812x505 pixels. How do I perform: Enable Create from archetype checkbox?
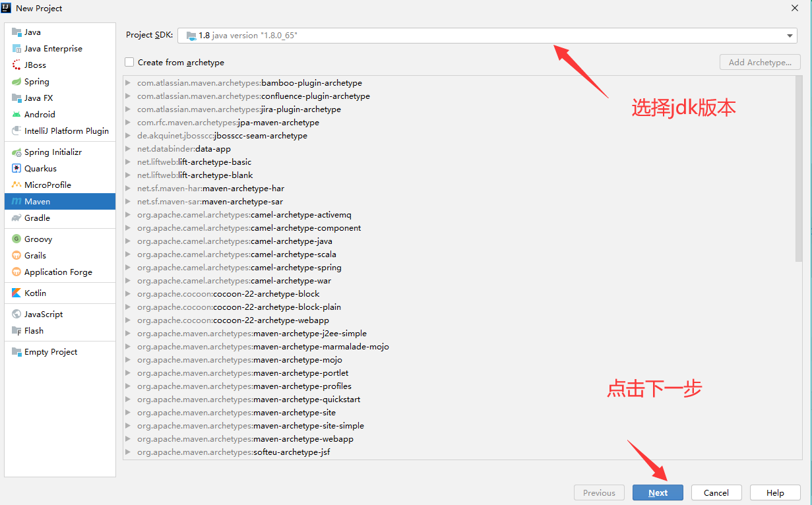tap(129, 63)
